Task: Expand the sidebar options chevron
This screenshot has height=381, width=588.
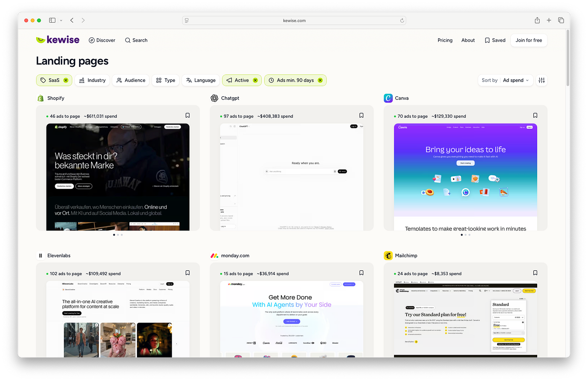Action: (x=61, y=20)
